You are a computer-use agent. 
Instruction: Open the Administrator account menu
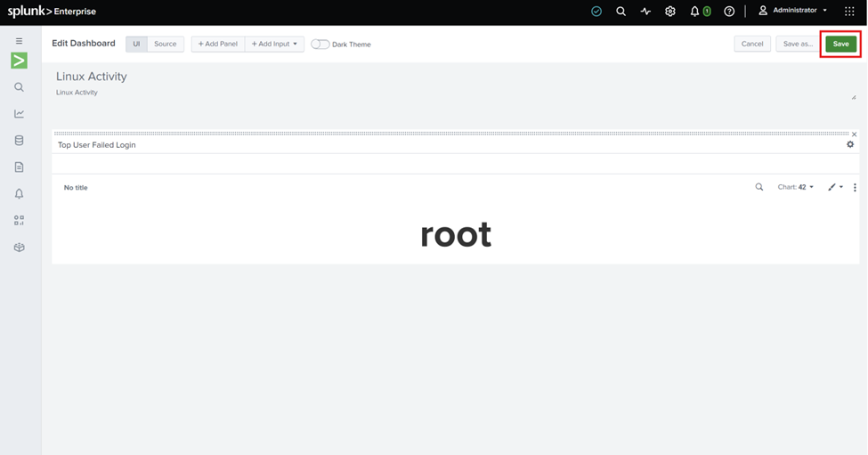792,11
